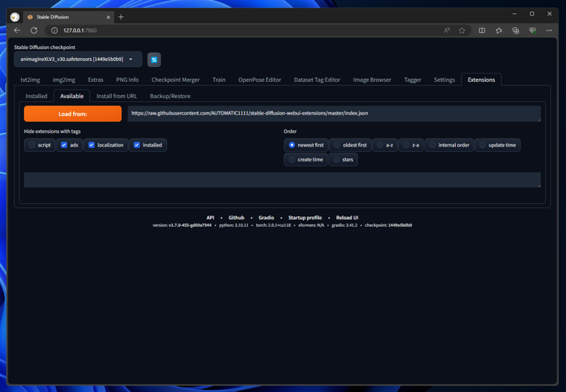Image resolution: width=566 pixels, height=392 pixels.
Task: Switch to the img2img tab
Action: point(64,80)
